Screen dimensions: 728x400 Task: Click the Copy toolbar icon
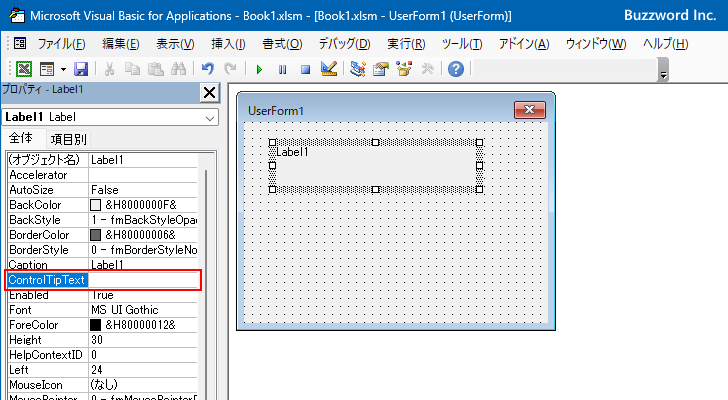click(x=132, y=69)
